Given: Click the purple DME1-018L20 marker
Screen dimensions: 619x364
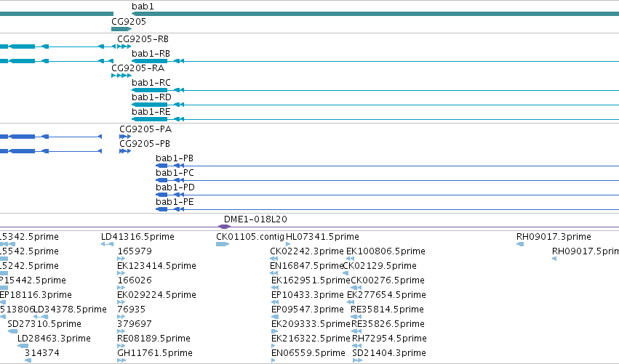Looking at the screenshot, I should tap(224, 227).
